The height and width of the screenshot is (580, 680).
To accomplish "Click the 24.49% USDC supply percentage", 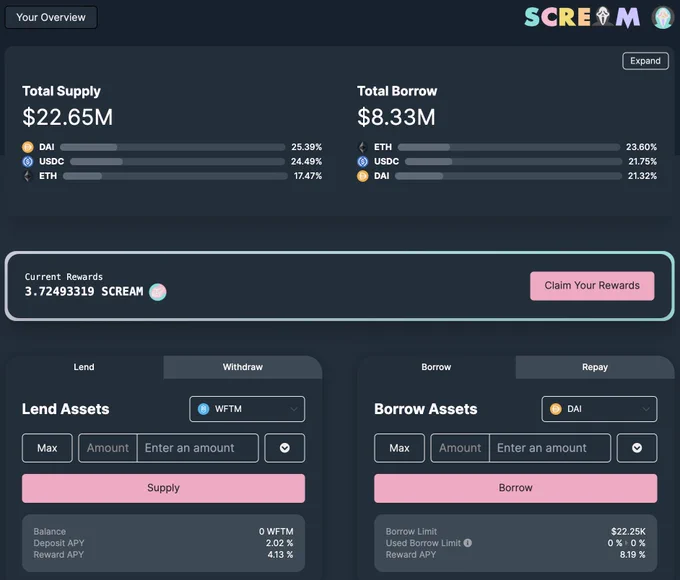I will tap(307, 161).
